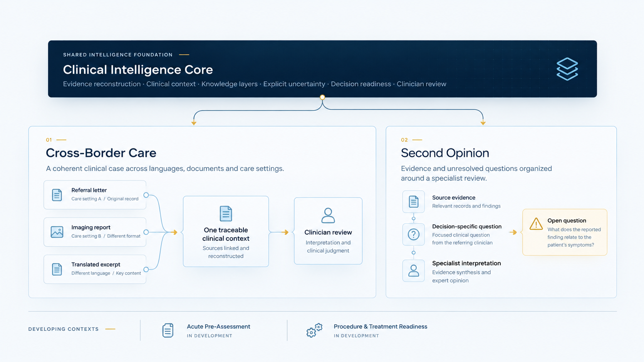Click the Clinical Intelligence Core title
Image resolution: width=644 pixels, height=362 pixels.
point(138,70)
